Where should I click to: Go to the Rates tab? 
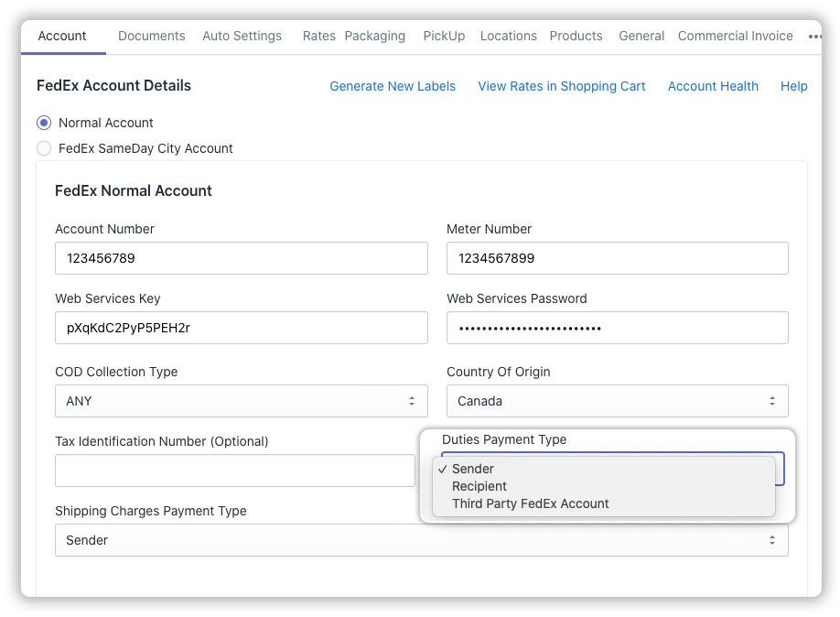coord(318,36)
